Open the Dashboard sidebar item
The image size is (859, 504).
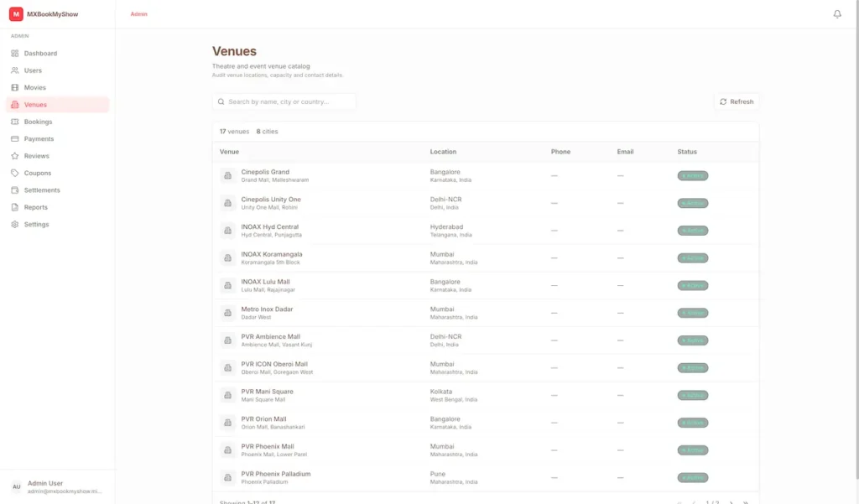pyautogui.click(x=57, y=53)
